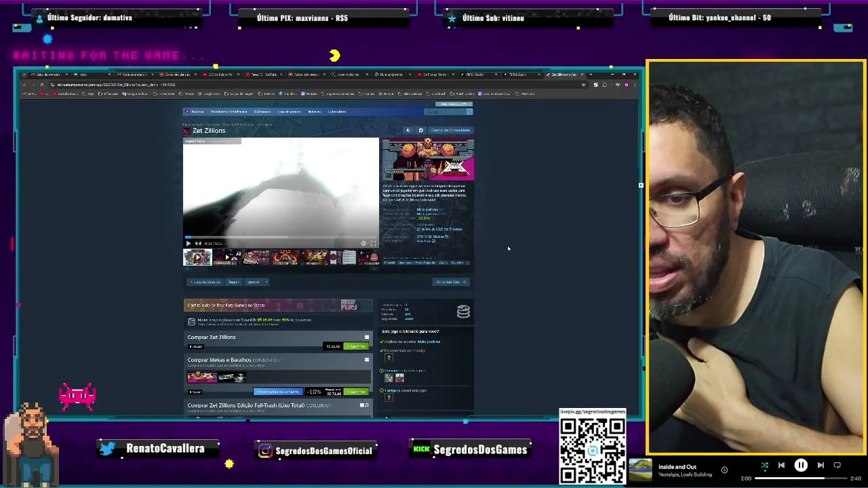868x488 pixels.
Task: Open the Laboratório store menu
Action: [337, 112]
